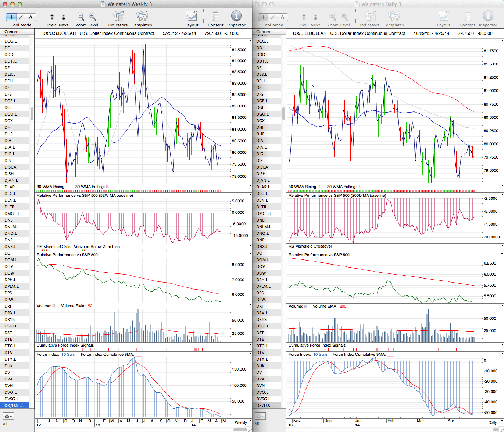Open the gear action menu below symbol list

click(x=8, y=416)
